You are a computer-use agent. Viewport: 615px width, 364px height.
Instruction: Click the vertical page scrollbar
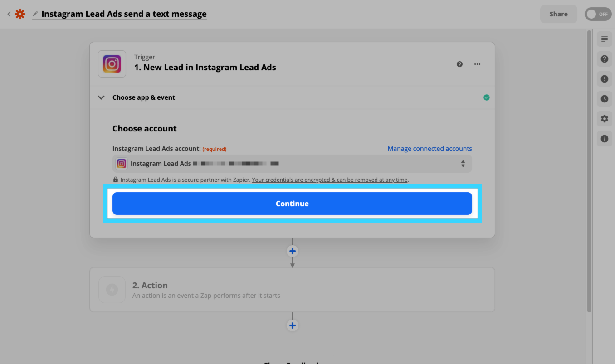tap(589, 171)
